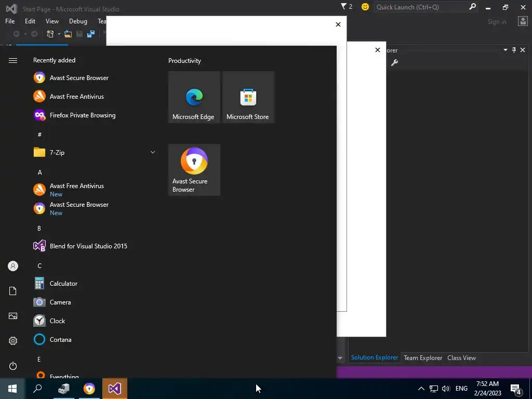Click the Recently added header

click(x=54, y=60)
